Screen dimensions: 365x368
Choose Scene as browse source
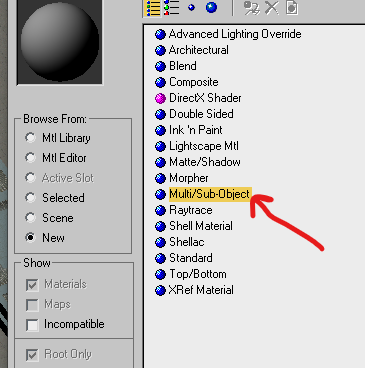click(30, 218)
